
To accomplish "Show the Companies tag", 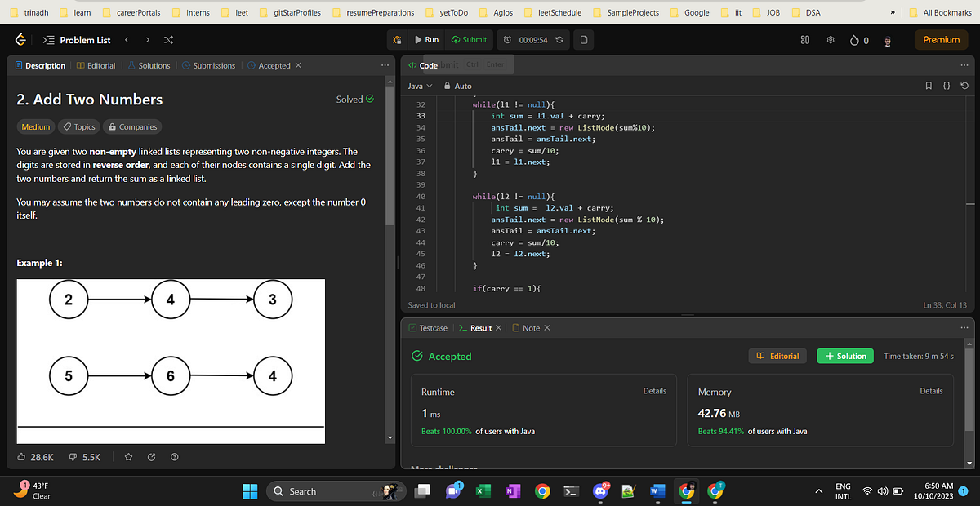I will click(x=132, y=126).
